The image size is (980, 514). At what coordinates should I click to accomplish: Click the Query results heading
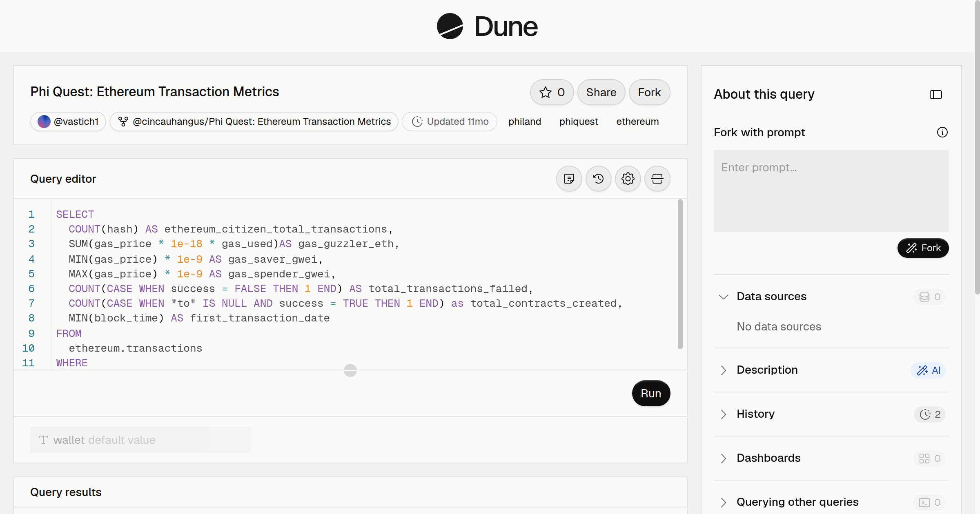[x=66, y=492]
